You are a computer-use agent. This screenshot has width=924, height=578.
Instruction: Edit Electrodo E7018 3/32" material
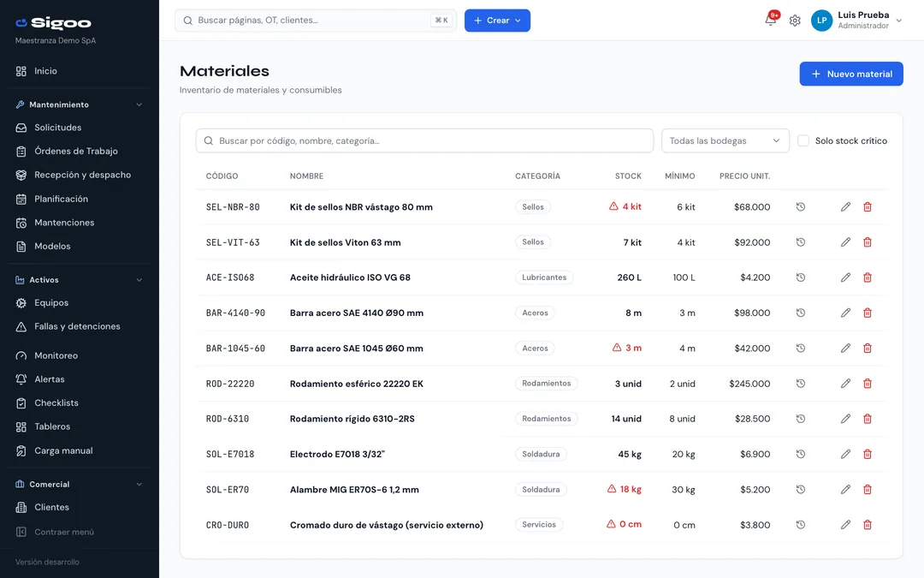845,454
